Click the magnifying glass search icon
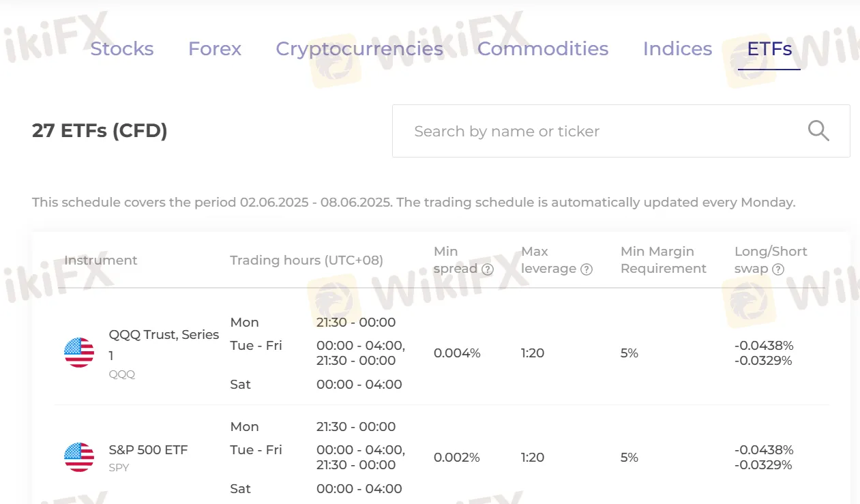This screenshot has height=504, width=860. [818, 130]
